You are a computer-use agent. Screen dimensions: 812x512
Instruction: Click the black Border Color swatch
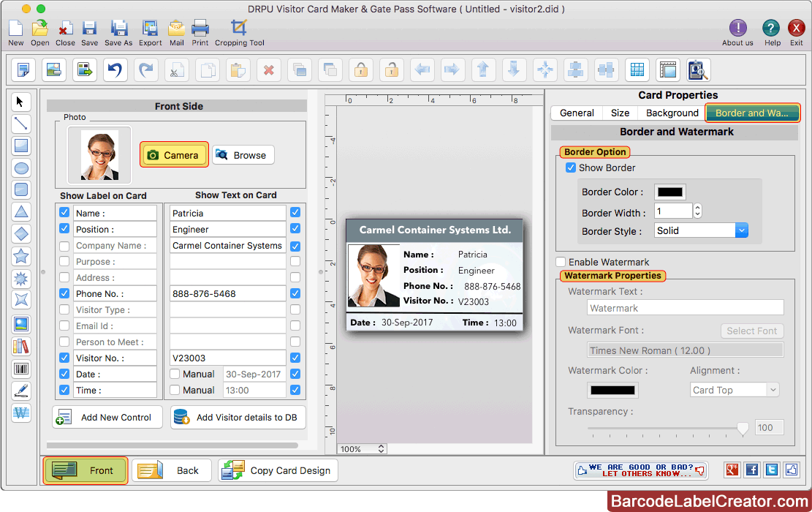(x=669, y=192)
